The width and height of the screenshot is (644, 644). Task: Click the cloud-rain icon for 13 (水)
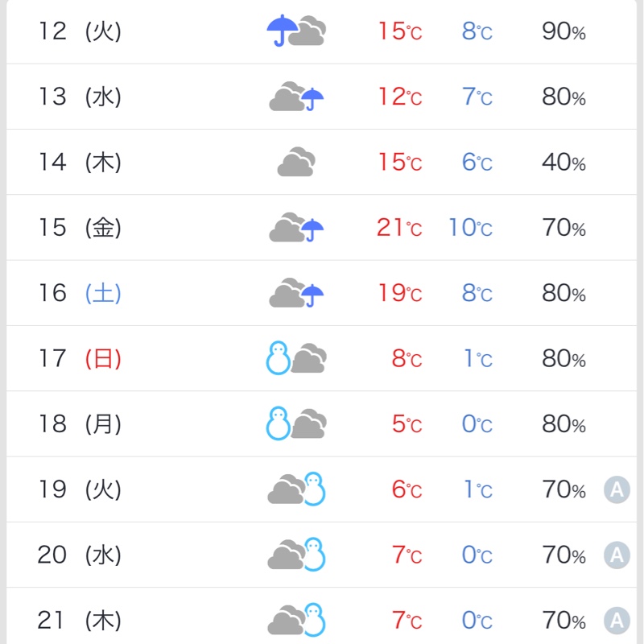(296, 96)
